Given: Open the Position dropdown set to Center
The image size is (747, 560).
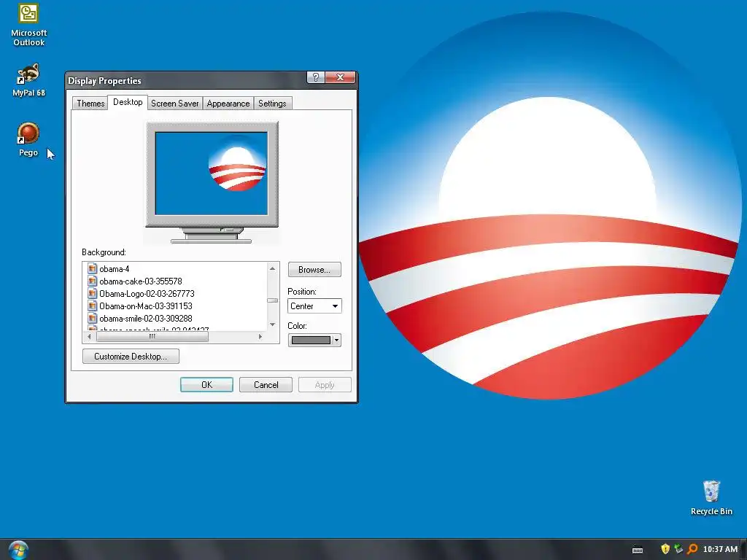Looking at the screenshot, I should point(314,306).
